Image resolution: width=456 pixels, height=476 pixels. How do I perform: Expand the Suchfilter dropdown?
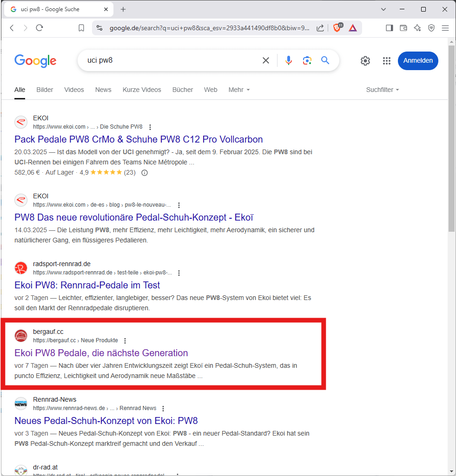[x=382, y=90]
